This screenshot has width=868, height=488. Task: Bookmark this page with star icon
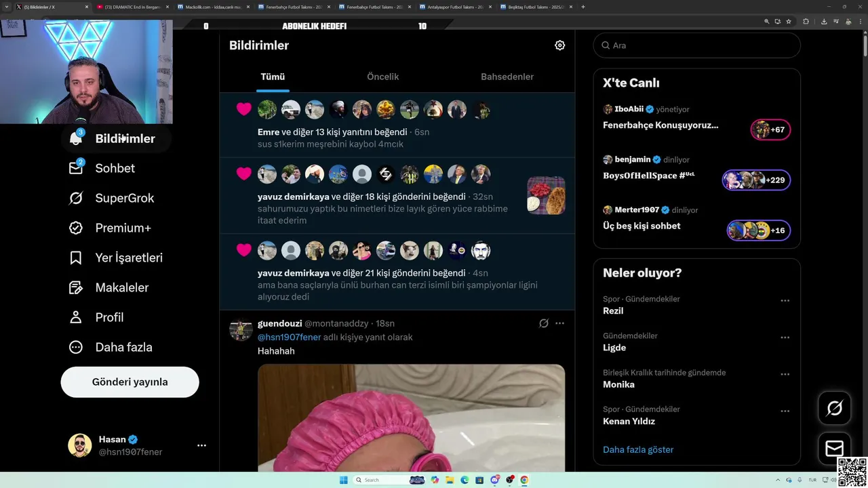tap(788, 21)
